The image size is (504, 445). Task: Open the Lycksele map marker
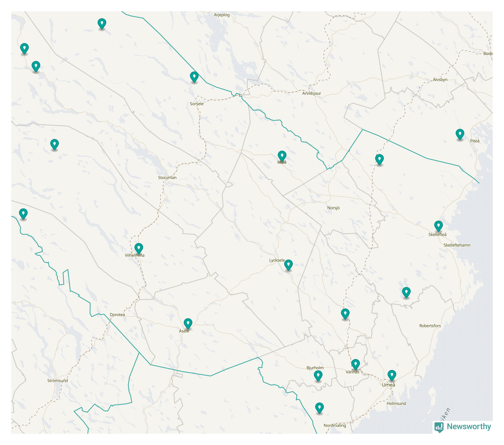tap(288, 265)
